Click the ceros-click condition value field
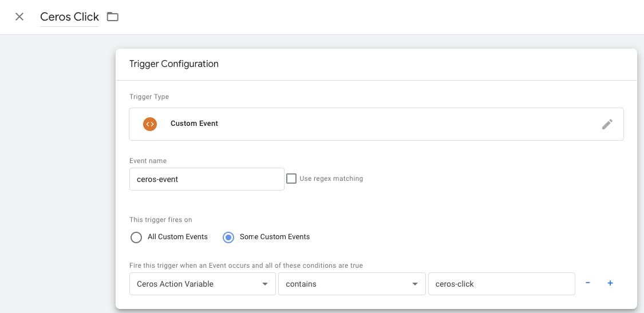Screen dimensions: 644x313 (501, 284)
